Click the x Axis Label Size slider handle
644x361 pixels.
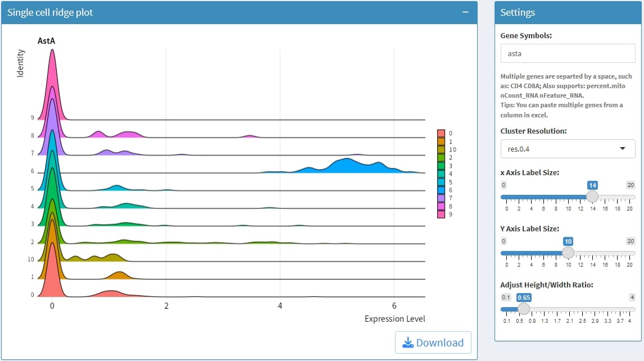tap(592, 197)
